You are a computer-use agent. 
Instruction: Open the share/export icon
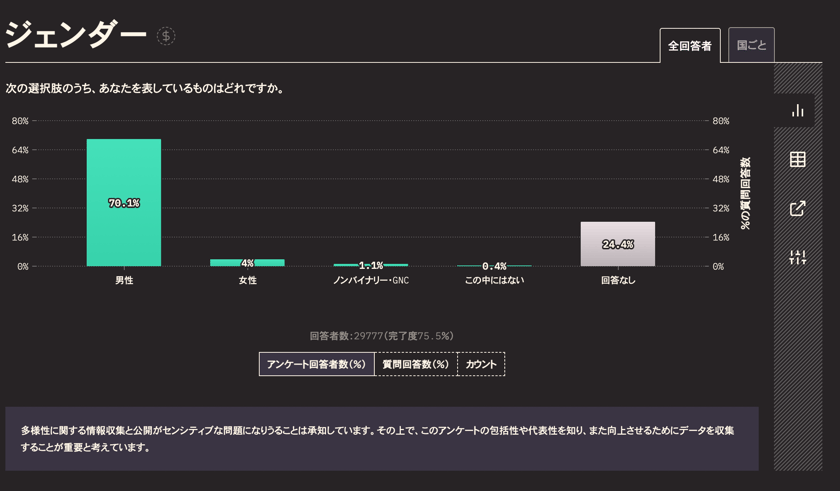pyautogui.click(x=798, y=208)
